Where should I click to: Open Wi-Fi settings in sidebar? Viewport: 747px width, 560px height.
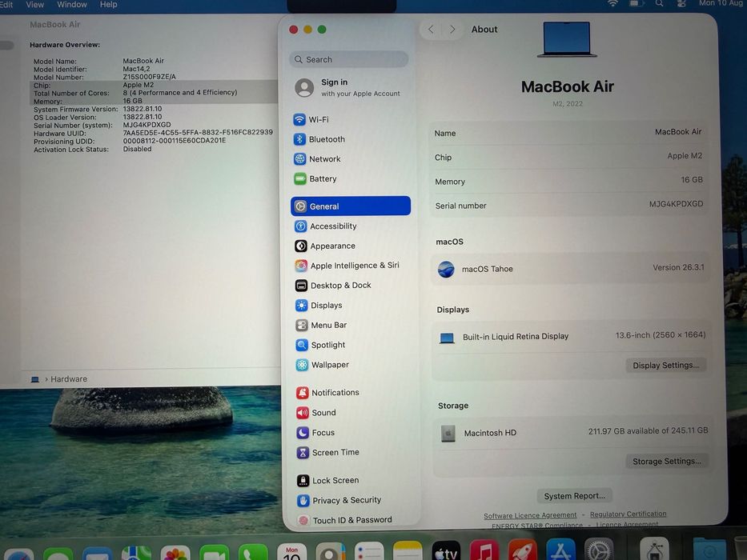[311, 119]
